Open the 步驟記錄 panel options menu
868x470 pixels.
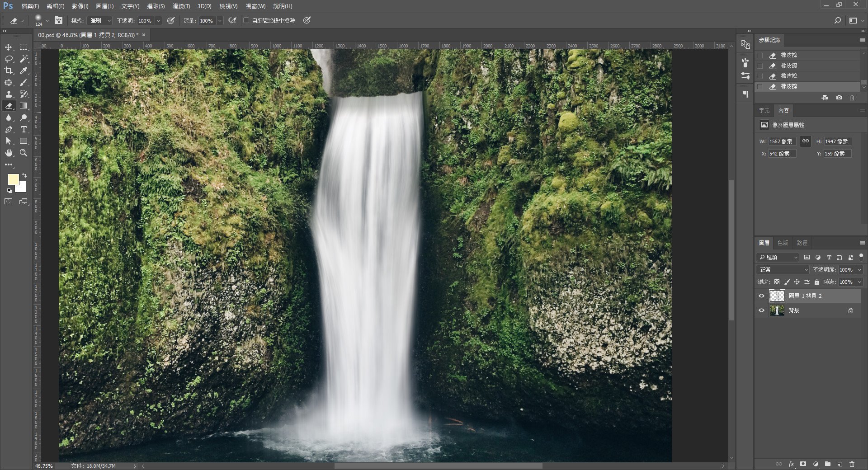[862, 40]
